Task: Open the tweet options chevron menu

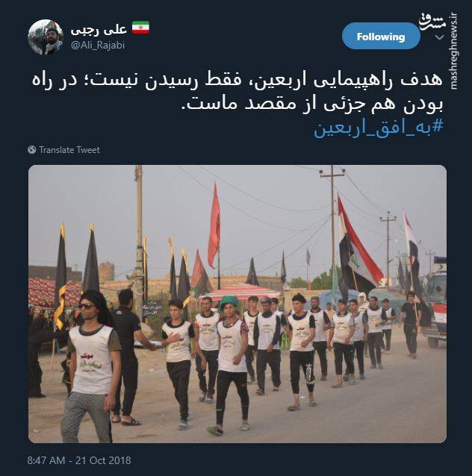Action: (440, 37)
